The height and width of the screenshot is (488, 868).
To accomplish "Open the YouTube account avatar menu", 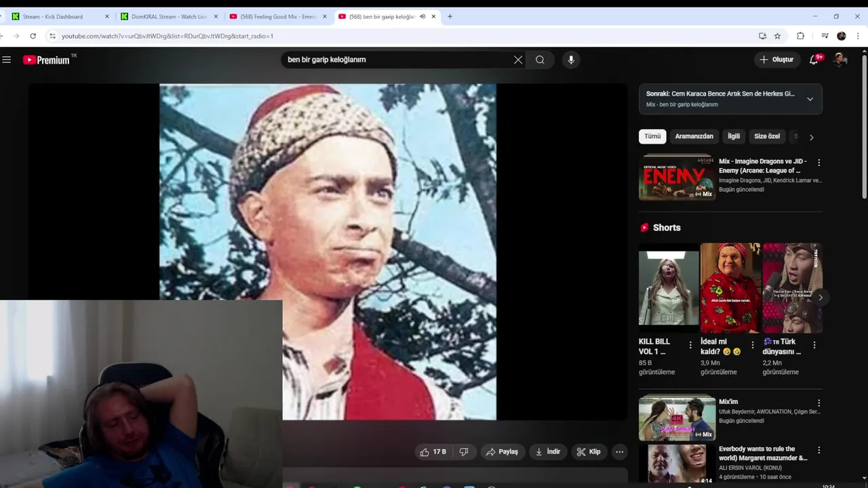I will click(x=840, y=60).
